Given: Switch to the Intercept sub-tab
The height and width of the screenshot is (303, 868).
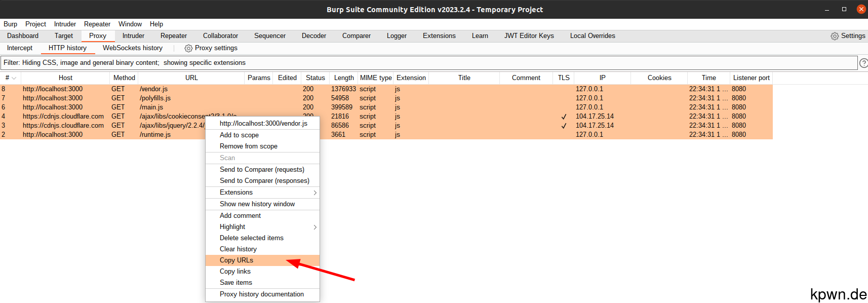Looking at the screenshot, I should 20,48.
